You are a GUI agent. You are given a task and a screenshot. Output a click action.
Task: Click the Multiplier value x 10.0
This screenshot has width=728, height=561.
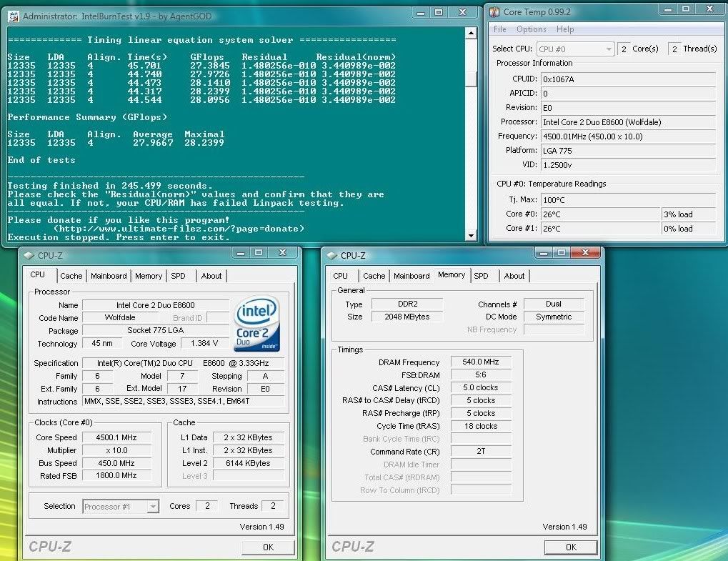tap(116, 450)
